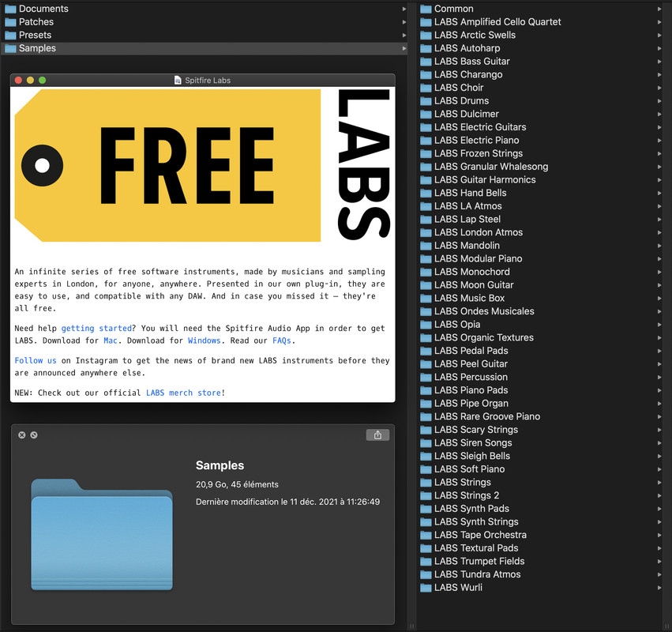Open the Mac download link
Screen dimensions: 672x632
(110, 340)
